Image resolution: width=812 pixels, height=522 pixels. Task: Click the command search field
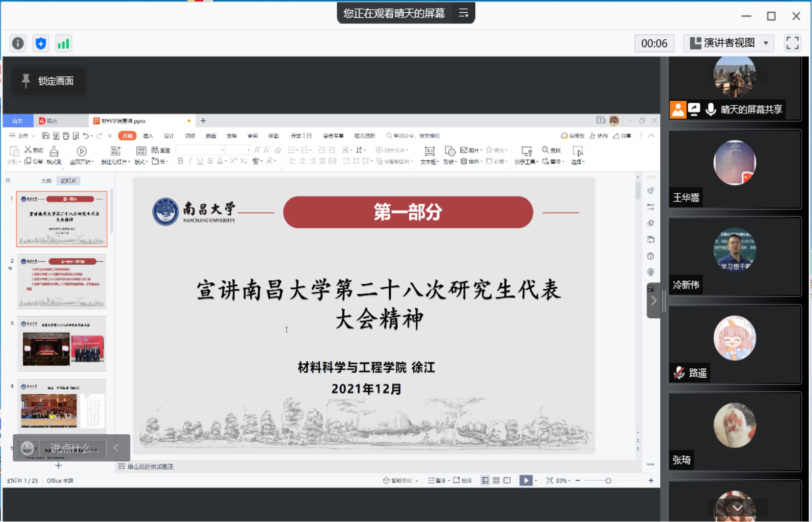pos(413,136)
